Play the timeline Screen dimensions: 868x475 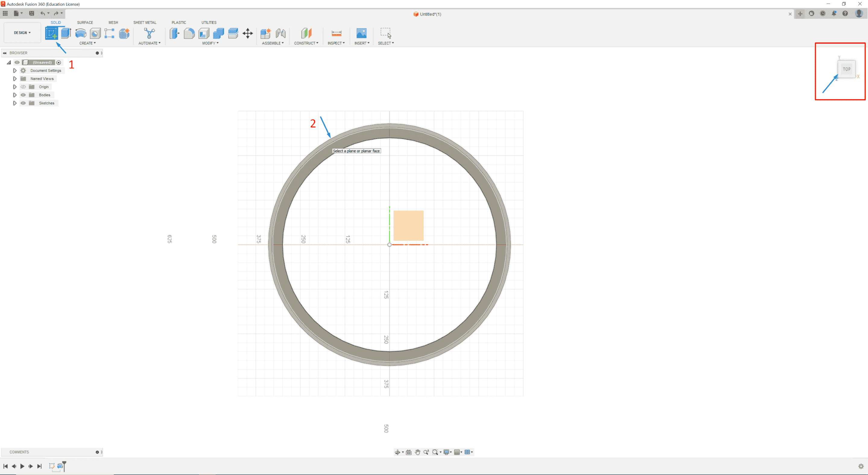point(22,466)
